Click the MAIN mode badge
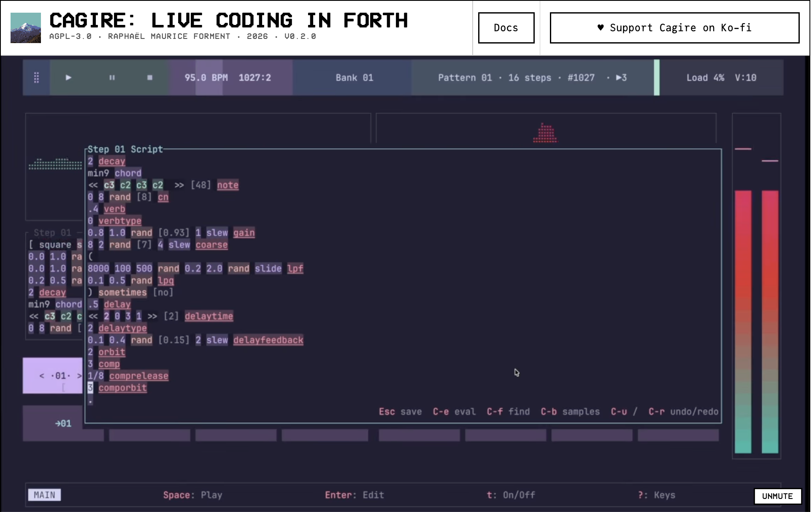 click(45, 495)
